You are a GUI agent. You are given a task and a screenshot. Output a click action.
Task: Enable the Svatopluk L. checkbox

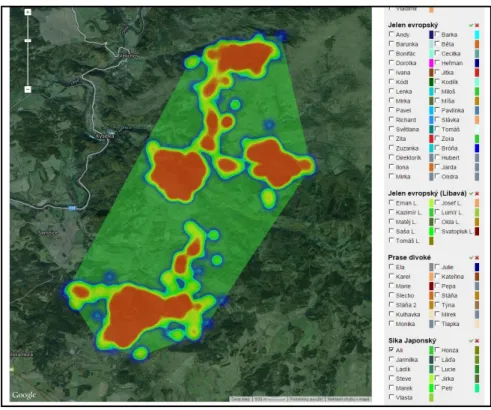[437, 231]
